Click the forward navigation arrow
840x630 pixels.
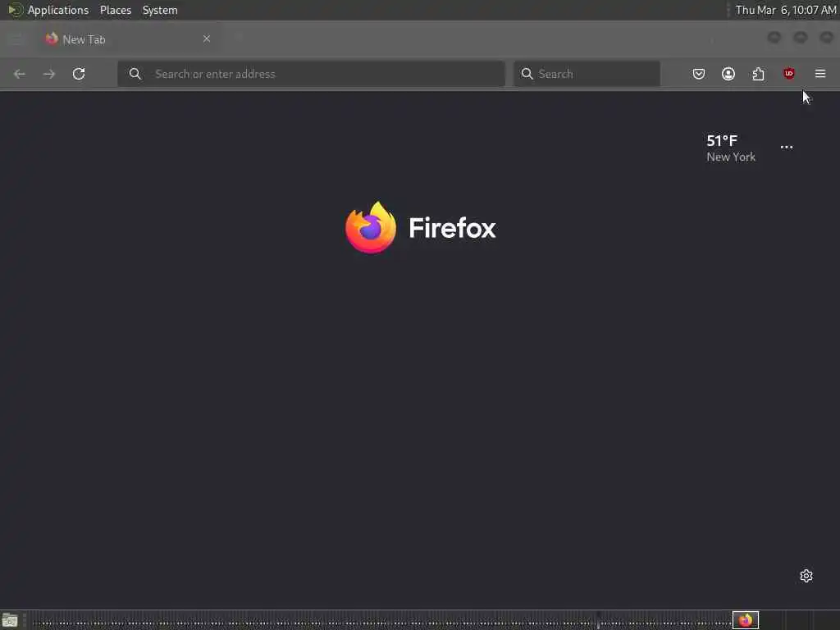coord(49,74)
